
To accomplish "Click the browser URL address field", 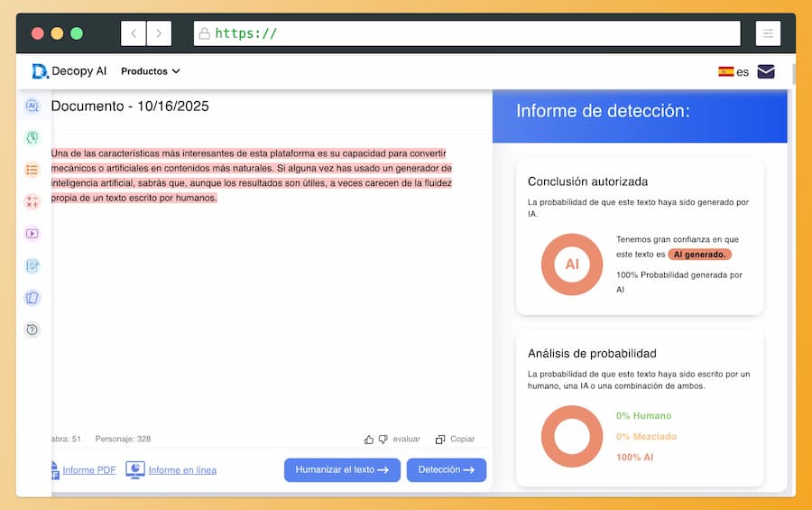I will 466,33.
